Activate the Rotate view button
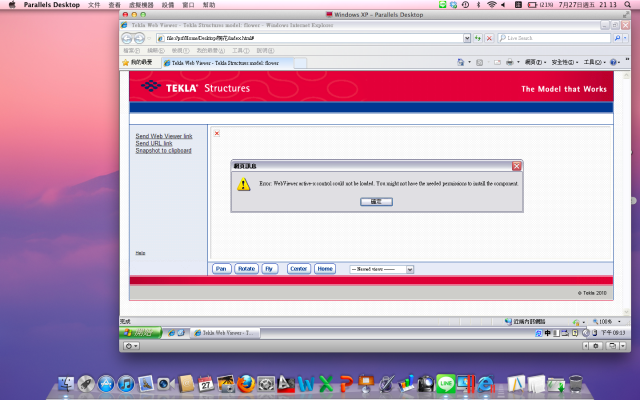The width and height of the screenshot is (640, 400). tap(246, 269)
